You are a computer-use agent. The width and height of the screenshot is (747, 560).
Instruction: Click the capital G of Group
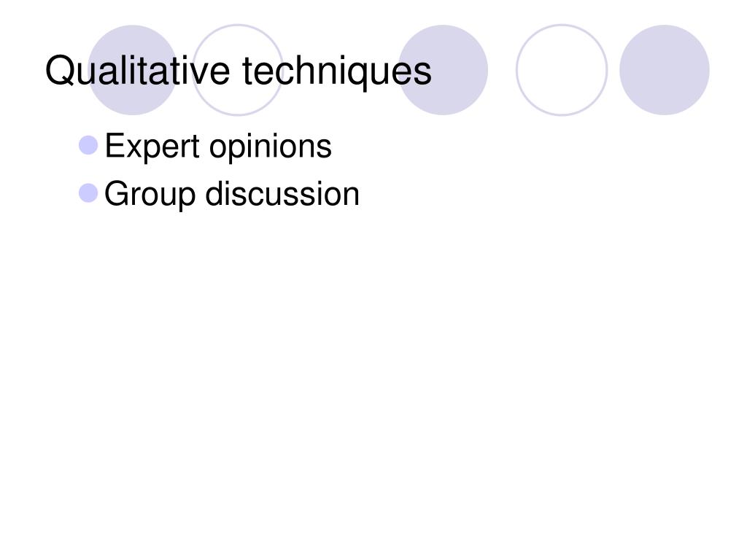117,192
